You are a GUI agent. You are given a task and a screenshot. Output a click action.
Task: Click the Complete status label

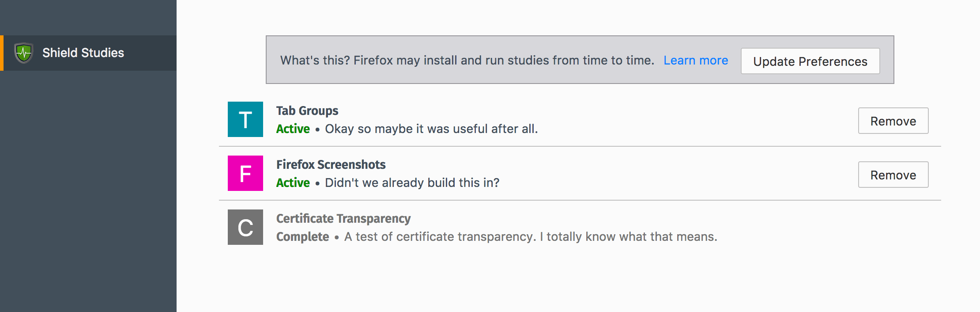pyautogui.click(x=302, y=237)
